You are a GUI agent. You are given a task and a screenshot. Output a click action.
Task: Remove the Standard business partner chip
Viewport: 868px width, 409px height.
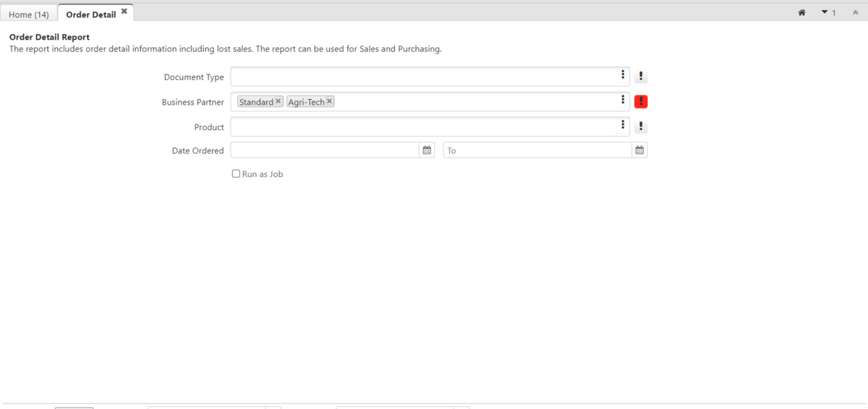(x=278, y=102)
